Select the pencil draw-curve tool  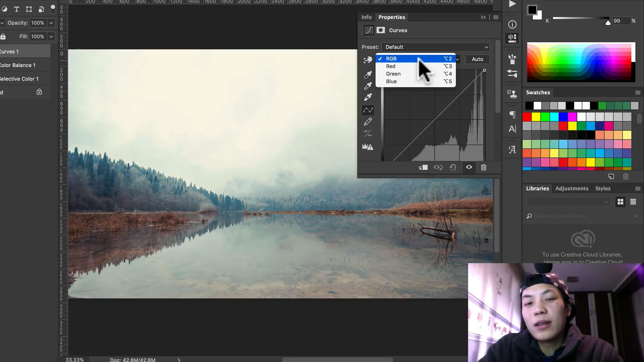click(x=368, y=122)
